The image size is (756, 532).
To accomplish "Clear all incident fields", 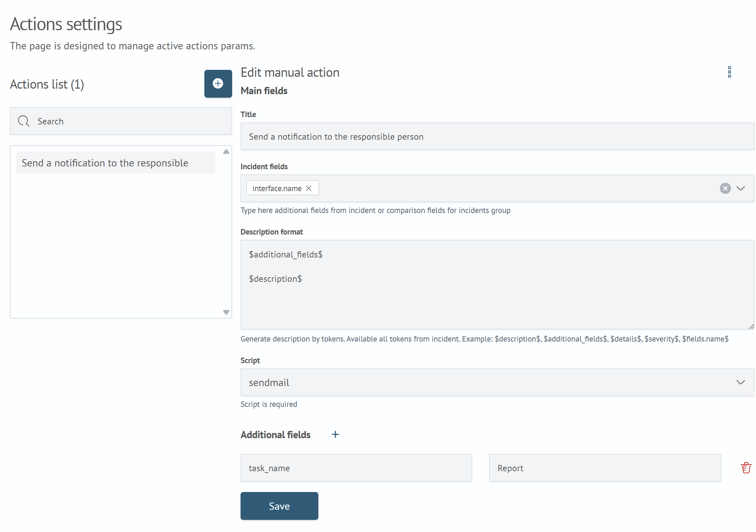I will [x=725, y=188].
